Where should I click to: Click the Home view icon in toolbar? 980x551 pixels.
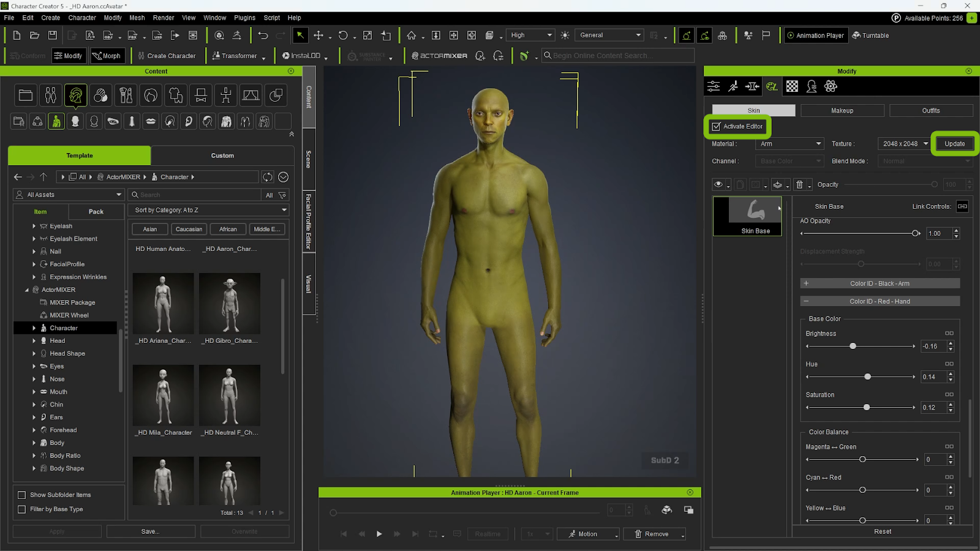click(412, 36)
